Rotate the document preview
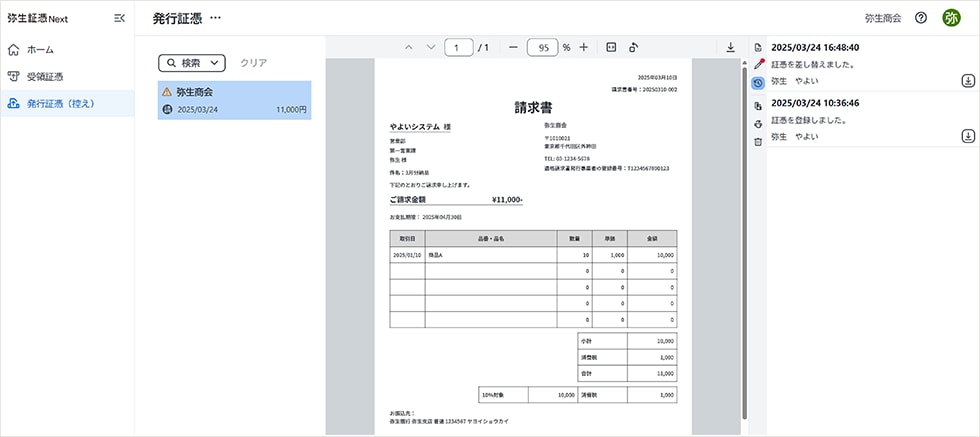This screenshot has width=980, height=437. (634, 47)
